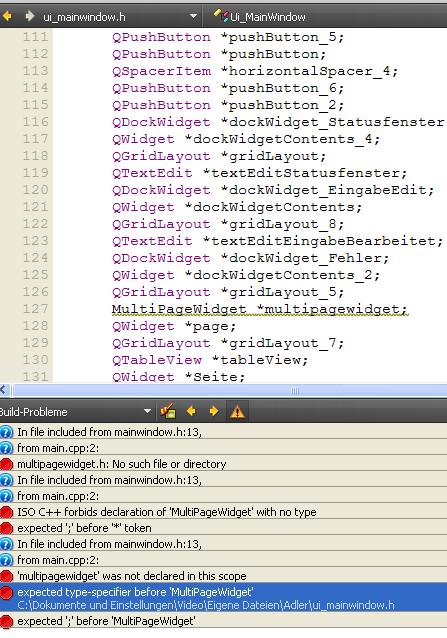The width and height of the screenshot is (447, 638).
Task: Click the clear issues icon in Build-Probleme toolbar
Action: (x=168, y=411)
